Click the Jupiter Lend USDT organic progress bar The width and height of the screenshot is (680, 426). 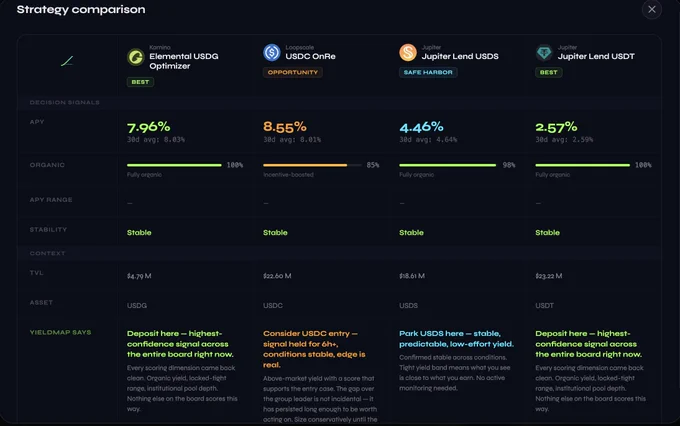tap(583, 165)
